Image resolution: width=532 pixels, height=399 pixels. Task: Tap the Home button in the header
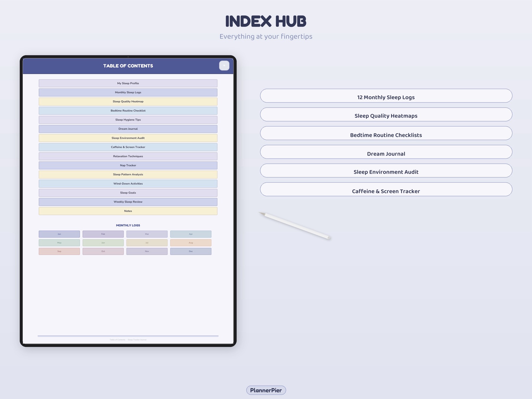224,65
